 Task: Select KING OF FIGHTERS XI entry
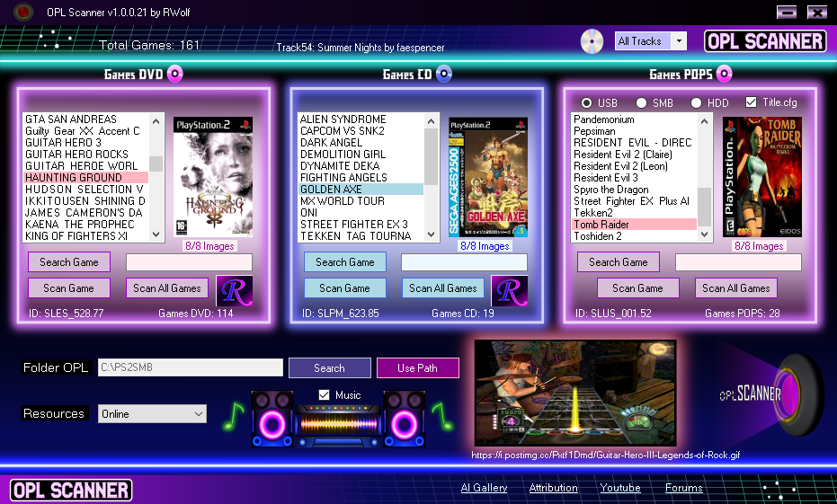pyautogui.click(x=86, y=235)
